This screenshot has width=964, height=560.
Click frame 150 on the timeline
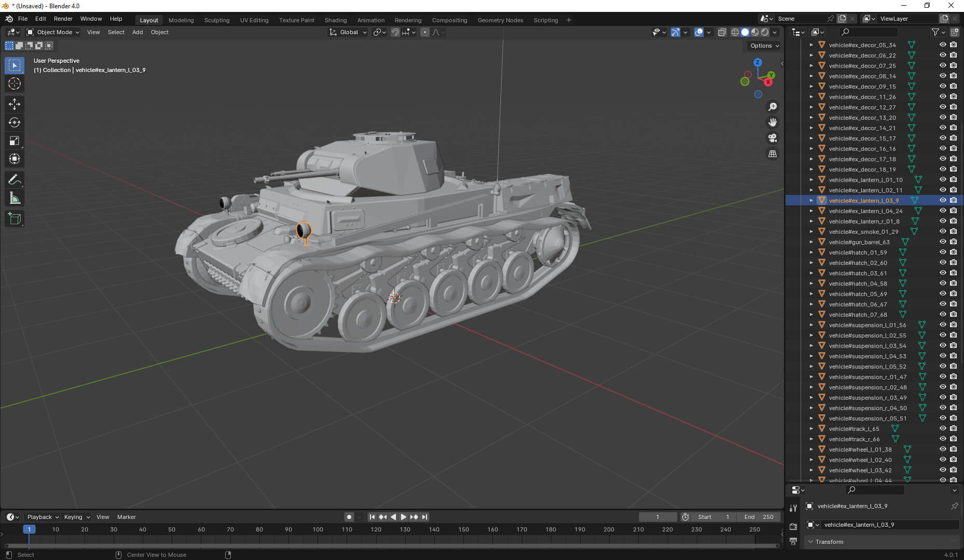(x=462, y=529)
